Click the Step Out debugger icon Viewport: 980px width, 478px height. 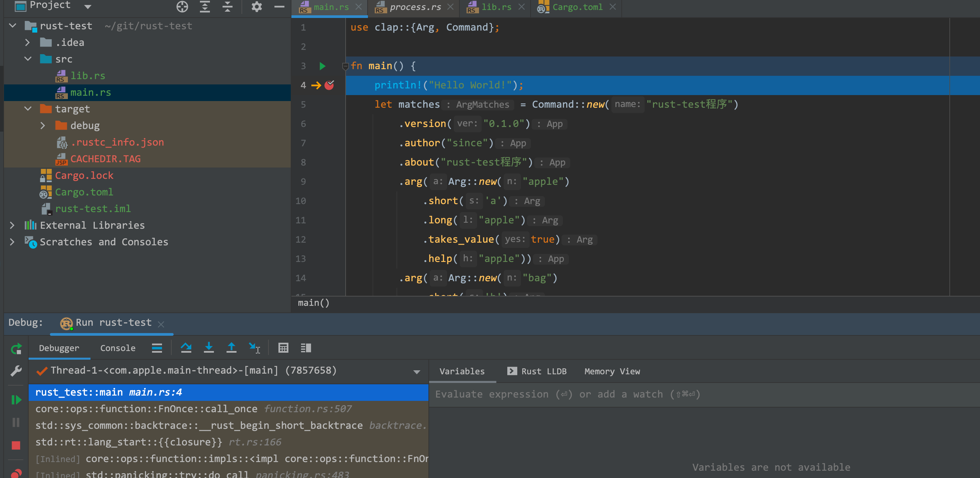[x=231, y=348]
